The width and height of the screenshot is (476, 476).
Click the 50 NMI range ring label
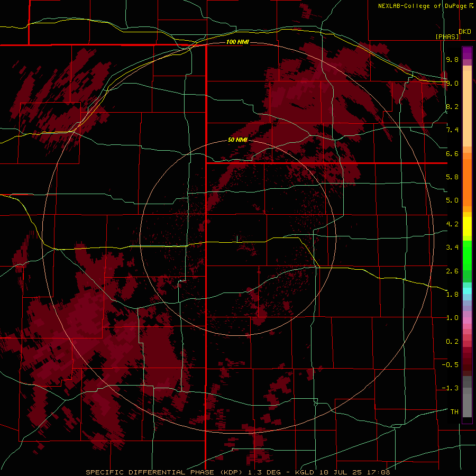[237, 140]
